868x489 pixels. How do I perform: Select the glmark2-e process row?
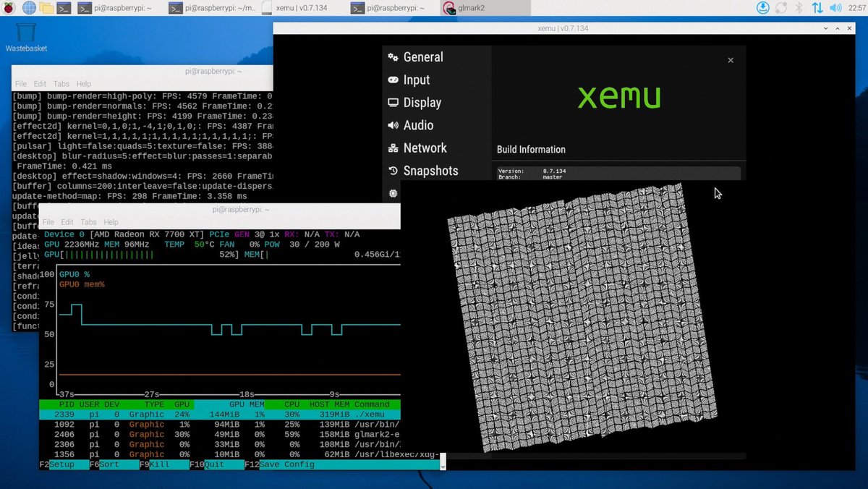point(220,435)
